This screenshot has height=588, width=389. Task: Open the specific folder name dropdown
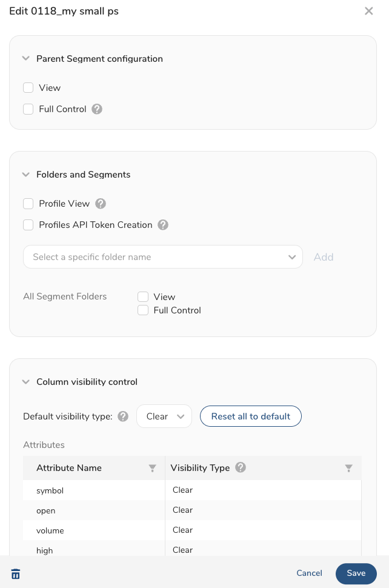[162, 257]
